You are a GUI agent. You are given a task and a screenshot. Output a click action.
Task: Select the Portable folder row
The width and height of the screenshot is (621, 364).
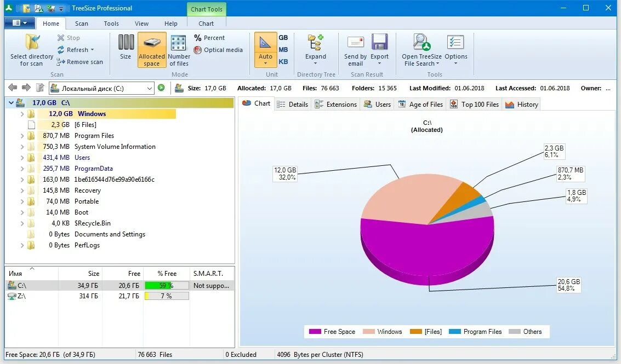click(x=87, y=201)
